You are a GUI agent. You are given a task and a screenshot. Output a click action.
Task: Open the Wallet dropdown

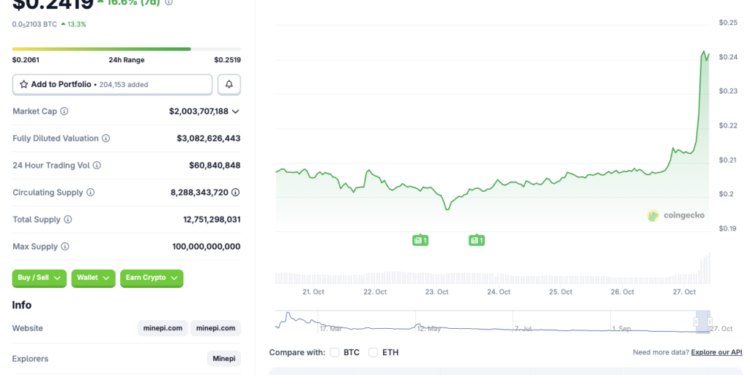(93, 278)
